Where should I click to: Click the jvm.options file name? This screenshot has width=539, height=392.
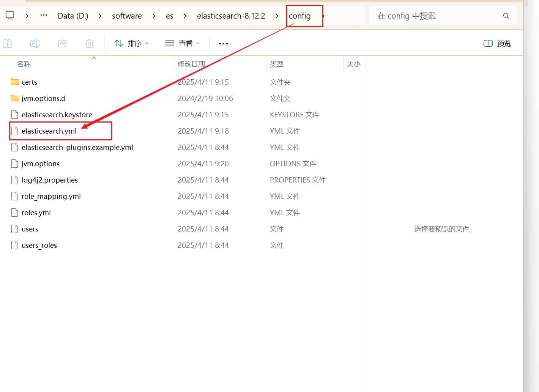41,164
